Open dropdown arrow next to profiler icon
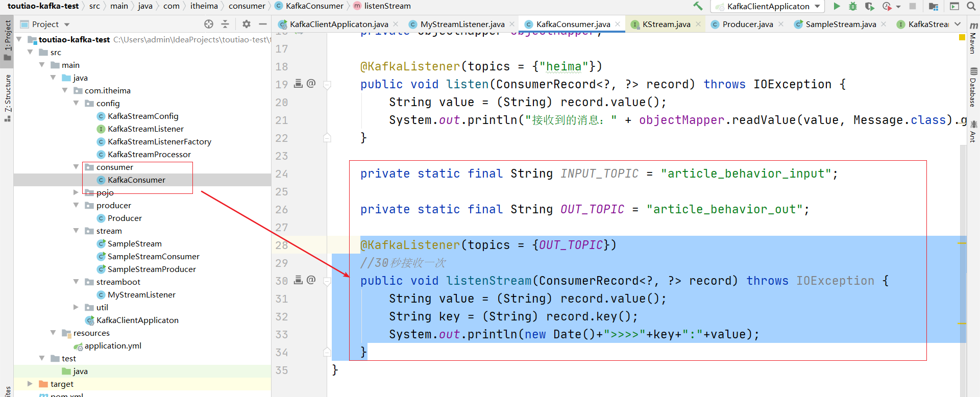Image resolution: width=980 pixels, height=397 pixels. pyautogui.click(x=898, y=7)
